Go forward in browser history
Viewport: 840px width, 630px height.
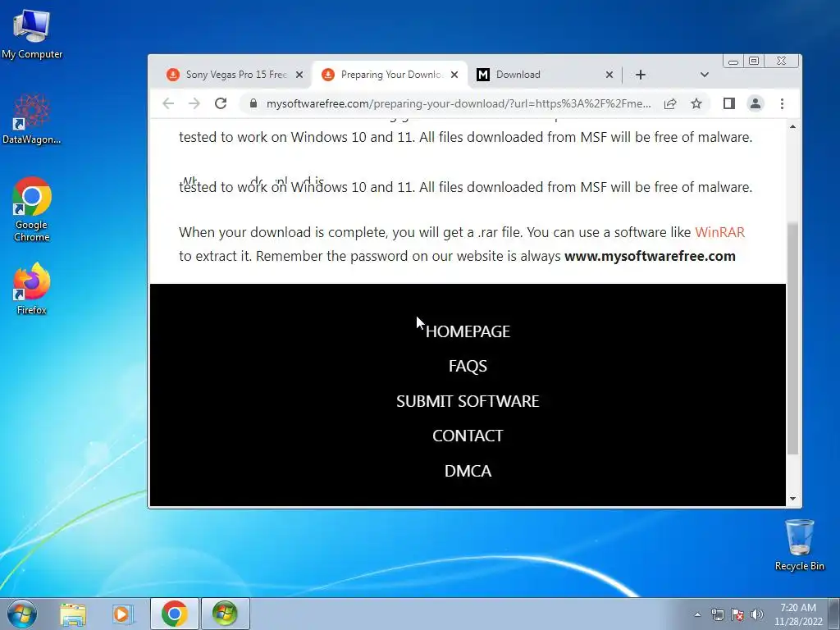click(194, 103)
